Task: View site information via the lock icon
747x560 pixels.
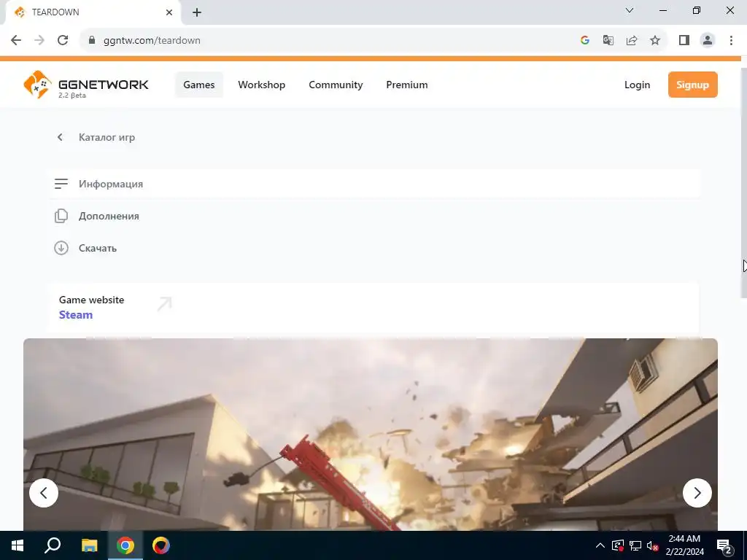Action: point(92,40)
